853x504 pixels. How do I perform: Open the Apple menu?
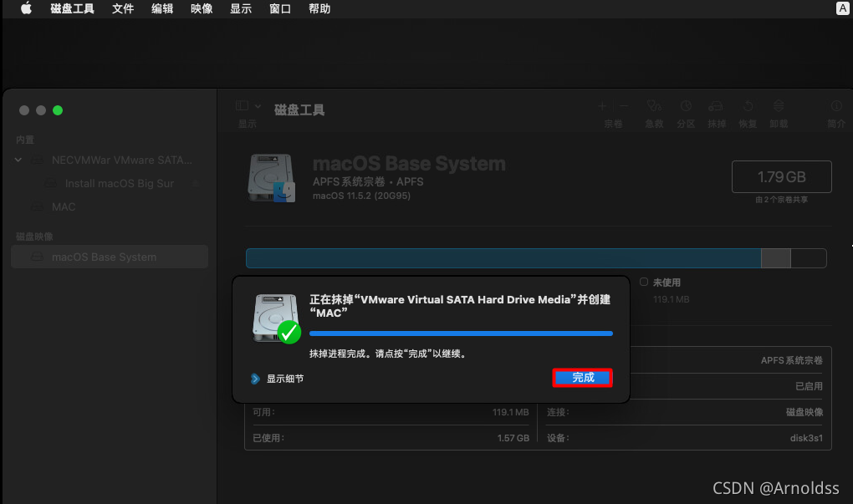[x=26, y=8]
